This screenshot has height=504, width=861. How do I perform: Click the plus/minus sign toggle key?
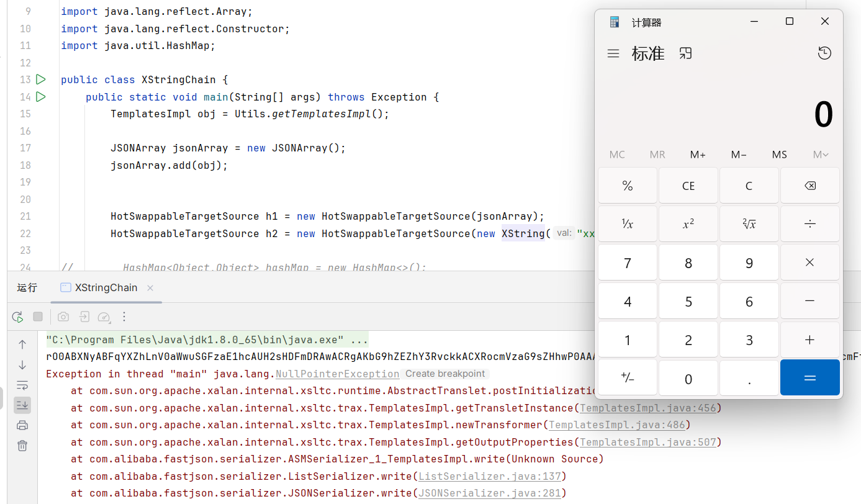point(628,378)
